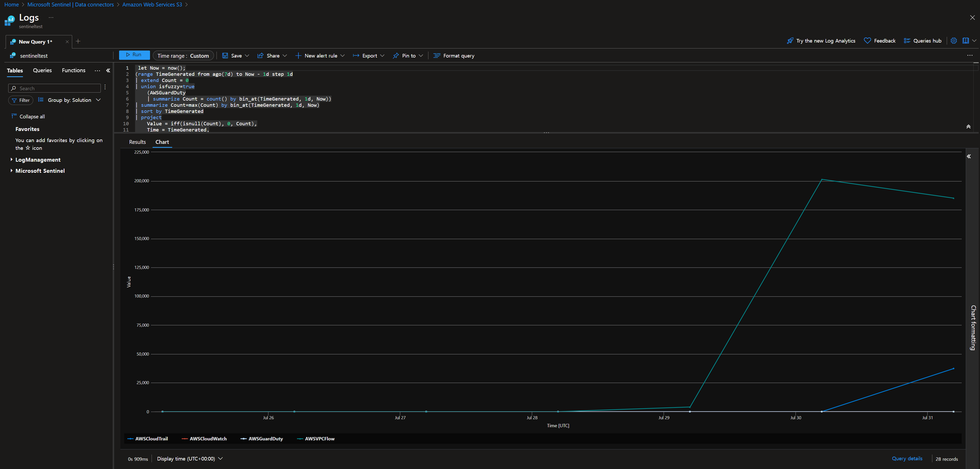Toggle AWSCloudWatch series in legend
The height and width of the screenshot is (469, 980).
pos(204,439)
